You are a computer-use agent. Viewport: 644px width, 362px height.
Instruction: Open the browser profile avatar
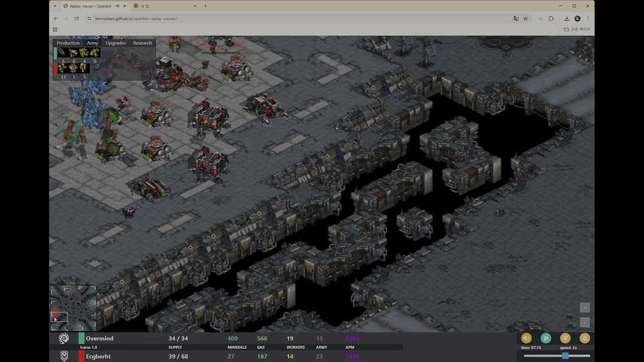point(577,19)
